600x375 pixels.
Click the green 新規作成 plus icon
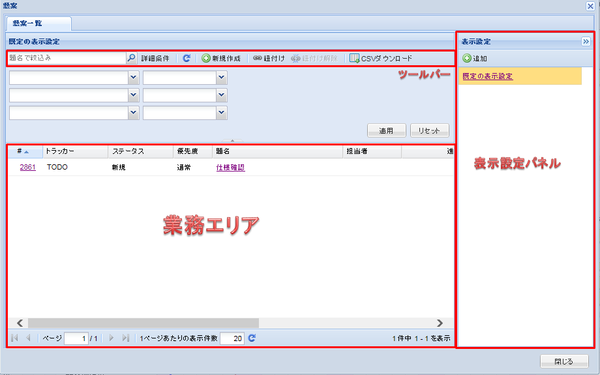pyautogui.click(x=206, y=58)
